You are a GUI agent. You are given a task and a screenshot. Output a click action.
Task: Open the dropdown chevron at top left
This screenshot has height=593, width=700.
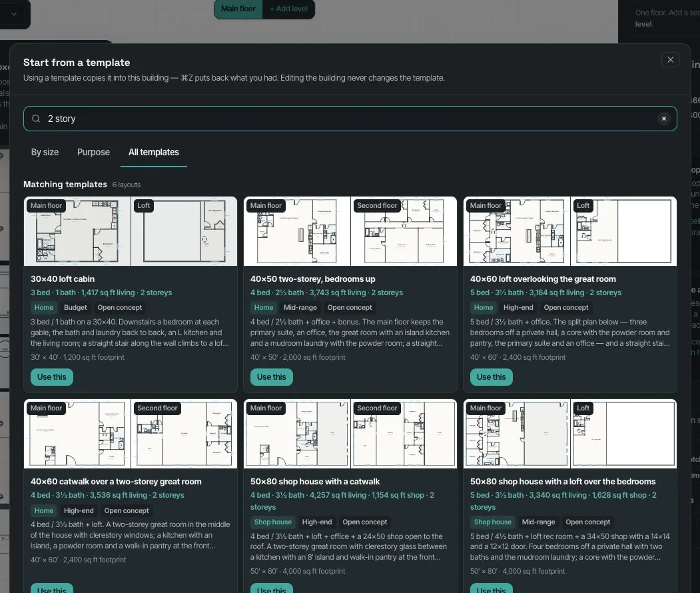pos(14,14)
